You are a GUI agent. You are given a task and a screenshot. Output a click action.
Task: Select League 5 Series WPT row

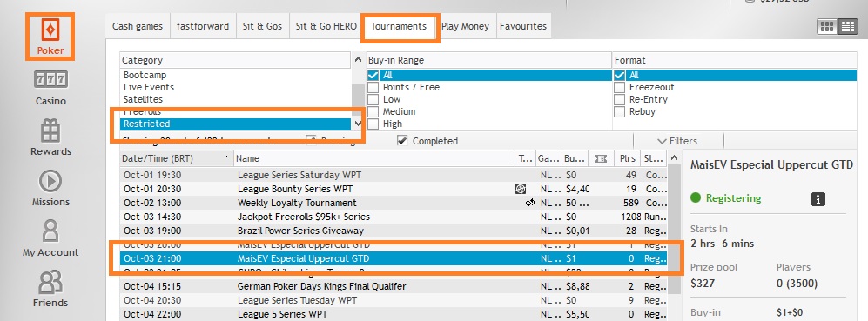[394, 314]
